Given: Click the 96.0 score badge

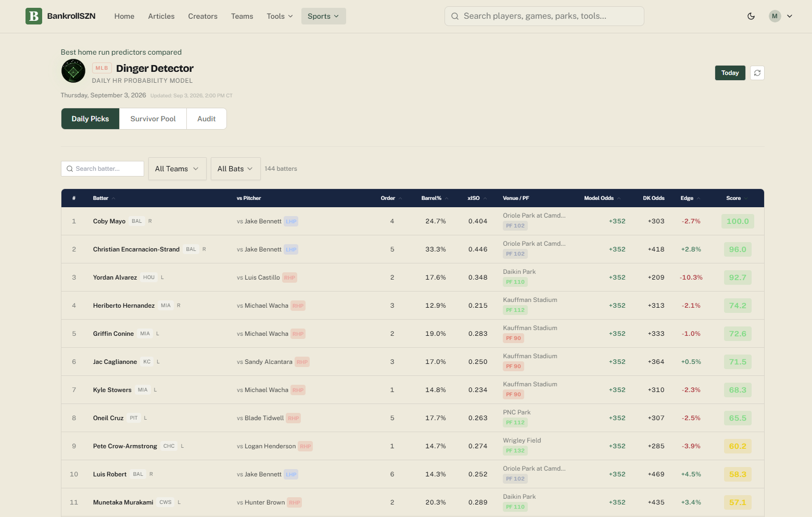Looking at the screenshot, I should pyautogui.click(x=738, y=249).
